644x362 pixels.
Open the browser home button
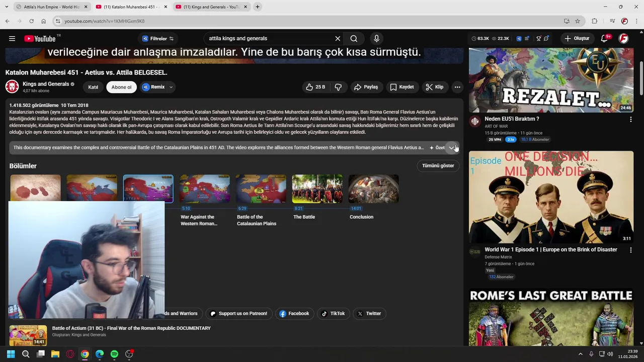coord(43,21)
